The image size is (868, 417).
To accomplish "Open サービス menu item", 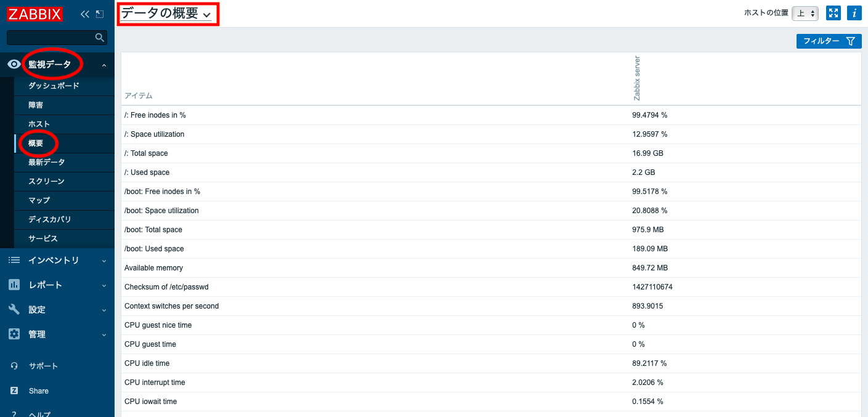I will tap(43, 238).
